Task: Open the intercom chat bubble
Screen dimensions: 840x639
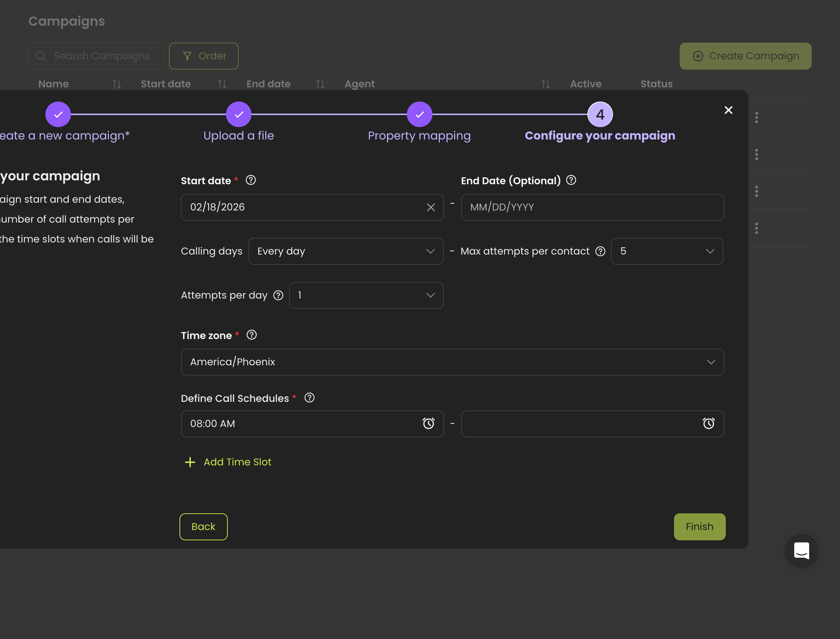Action: pyautogui.click(x=801, y=550)
